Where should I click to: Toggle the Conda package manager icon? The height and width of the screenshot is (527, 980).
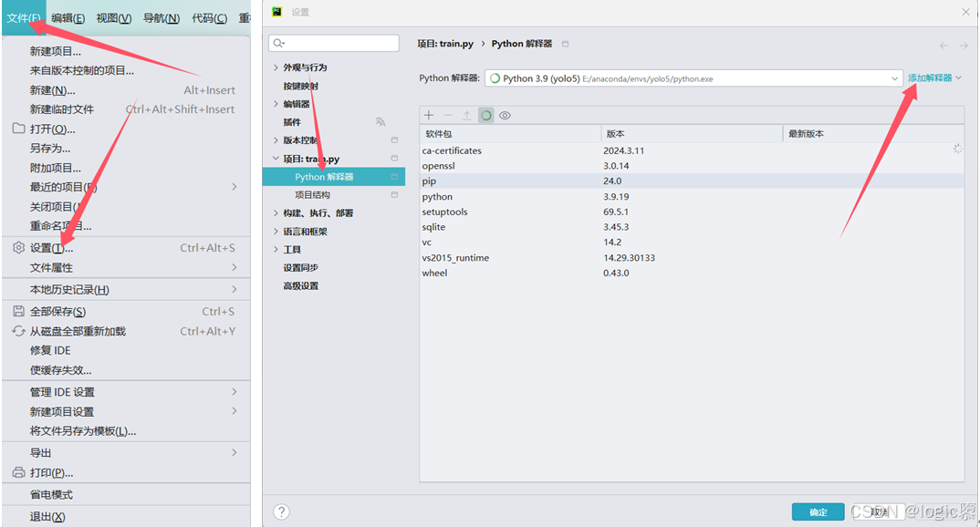(x=485, y=116)
